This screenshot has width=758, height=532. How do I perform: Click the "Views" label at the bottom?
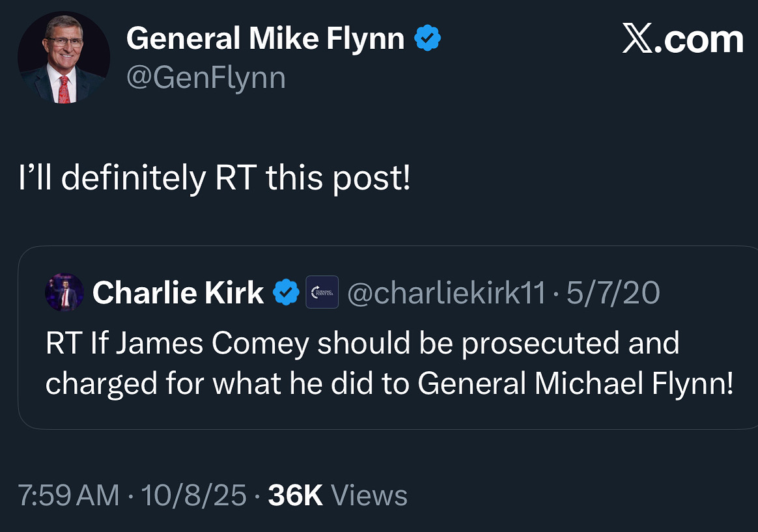(x=369, y=496)
